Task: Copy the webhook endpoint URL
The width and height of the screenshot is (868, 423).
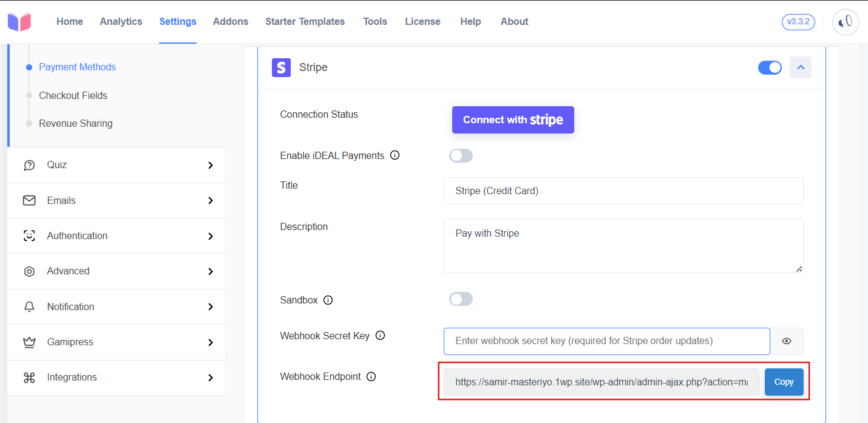Action: tap(784, 382)
